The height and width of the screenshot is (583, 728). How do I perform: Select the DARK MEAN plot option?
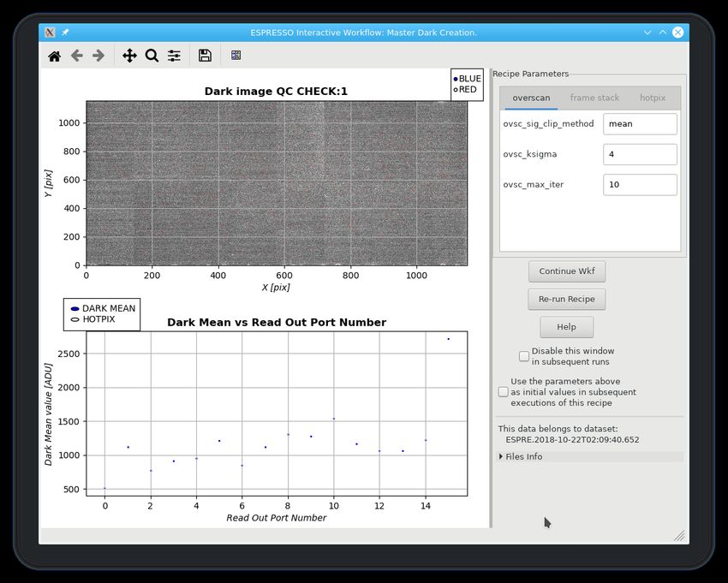pos(75,309)
